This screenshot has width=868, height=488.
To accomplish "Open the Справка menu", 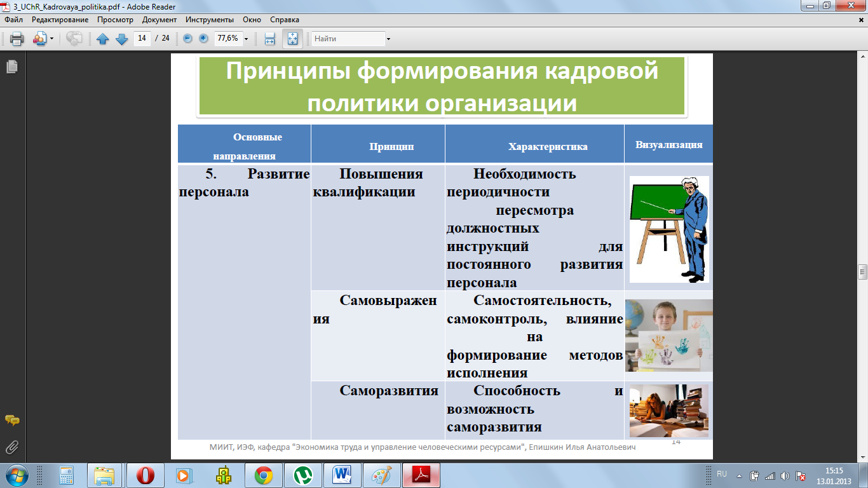I will [x=285, y=20].
